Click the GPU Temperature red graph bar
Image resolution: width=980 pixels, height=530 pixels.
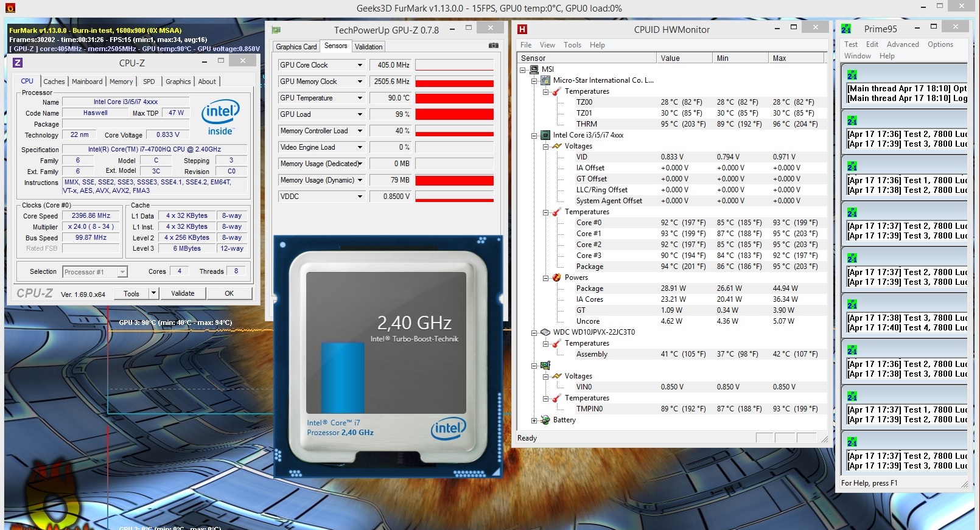click(454, 98)
